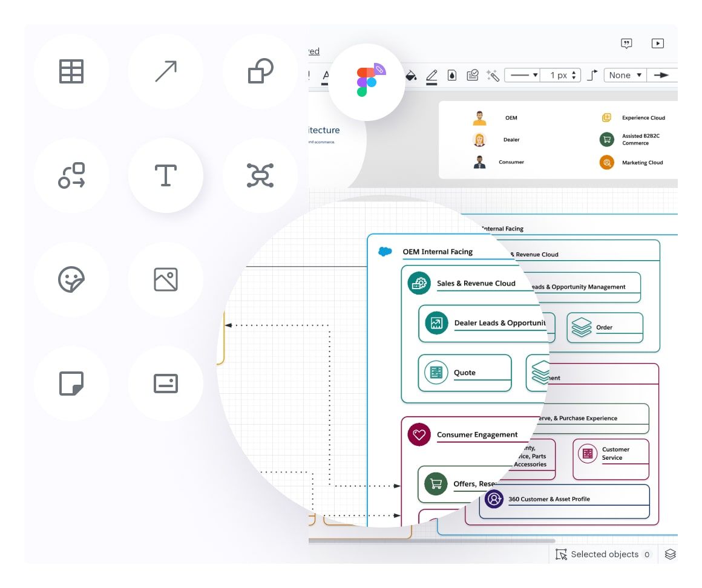The width and height of the screenshot is (702, 588).
Task: Click the table grid icon
Action: click(x=71, y=71)
